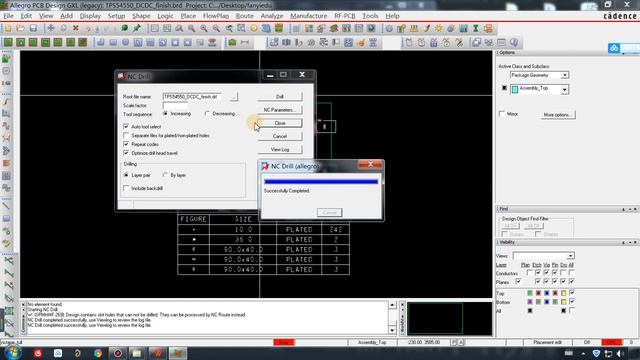
Task: Click the New file icon in toolbar
Action: (x=8, y=29)
